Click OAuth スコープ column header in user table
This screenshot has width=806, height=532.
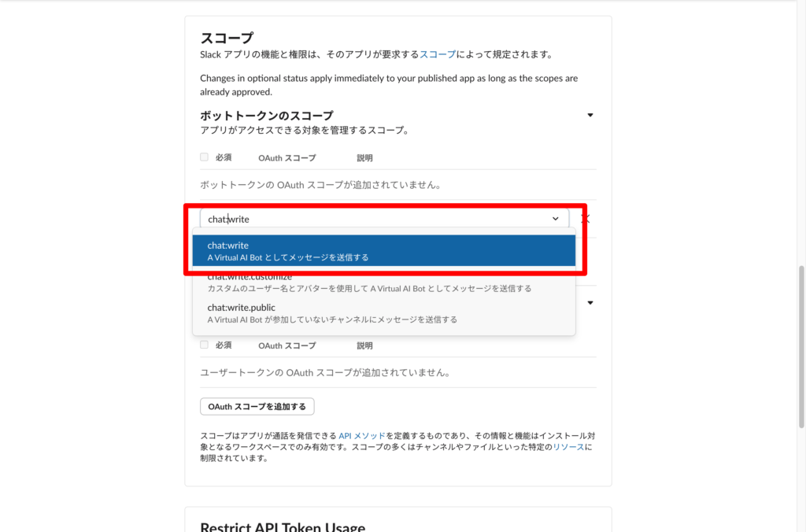point(287,345)
